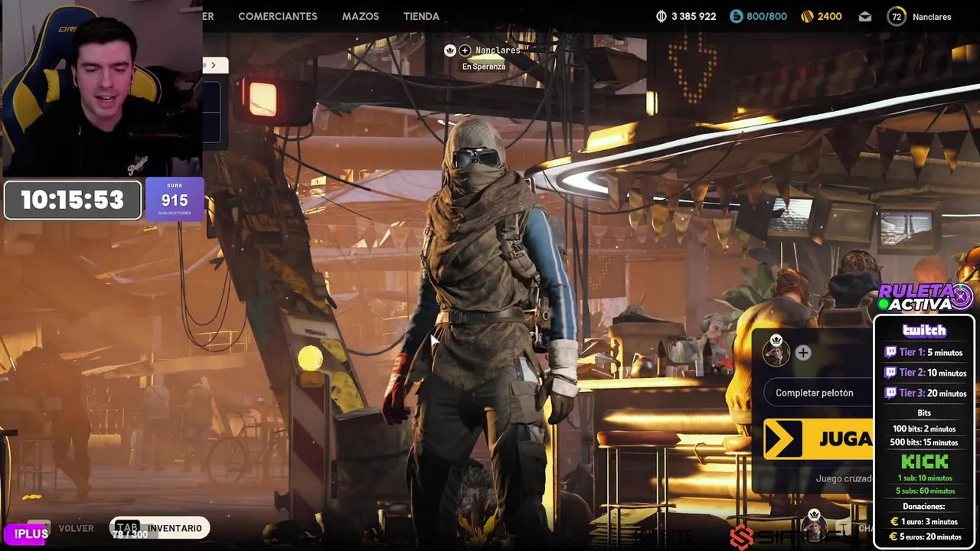
Task: Click the Kick logo in the overlay panel
Action: (x=924, y=461)
